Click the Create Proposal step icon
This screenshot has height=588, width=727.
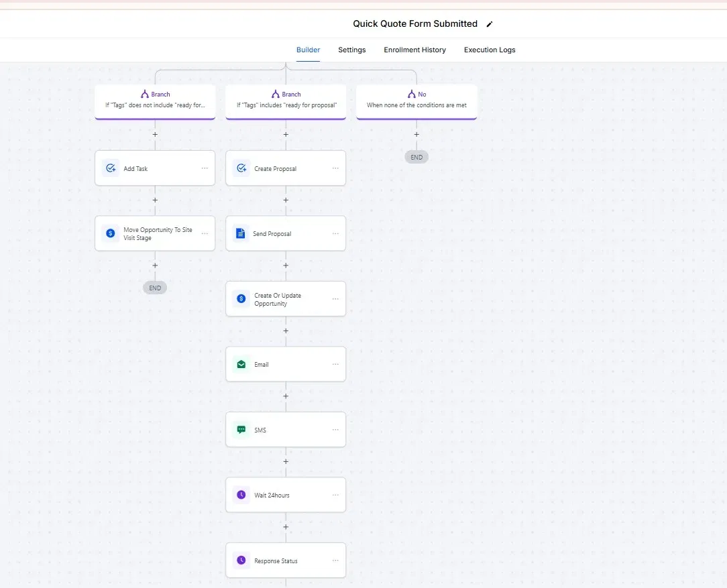click(x=241, y=168)
